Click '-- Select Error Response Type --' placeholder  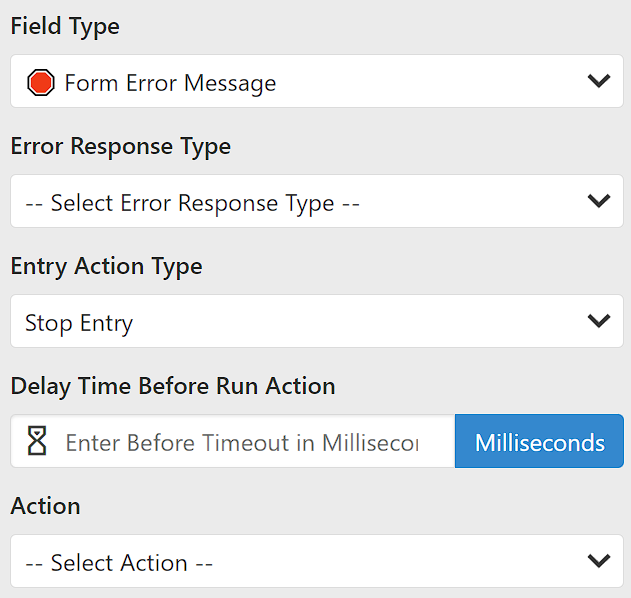[x=192, y=203]
